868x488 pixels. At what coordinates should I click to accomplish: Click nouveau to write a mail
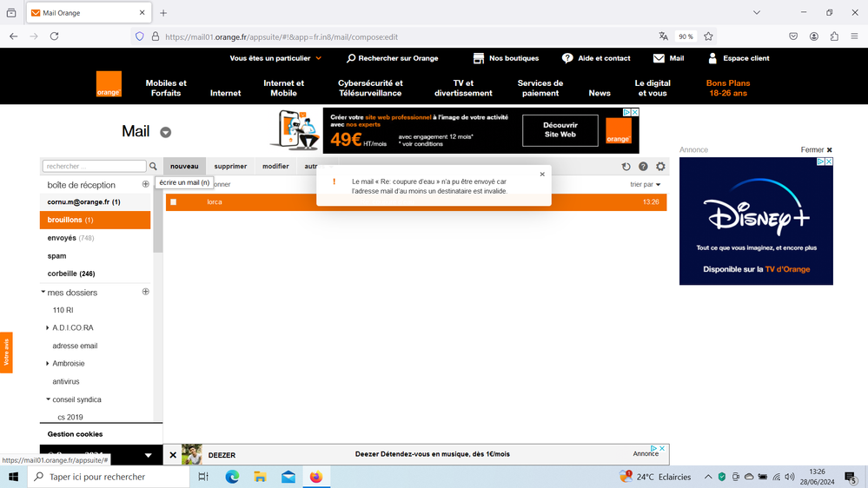click(184, 166)
